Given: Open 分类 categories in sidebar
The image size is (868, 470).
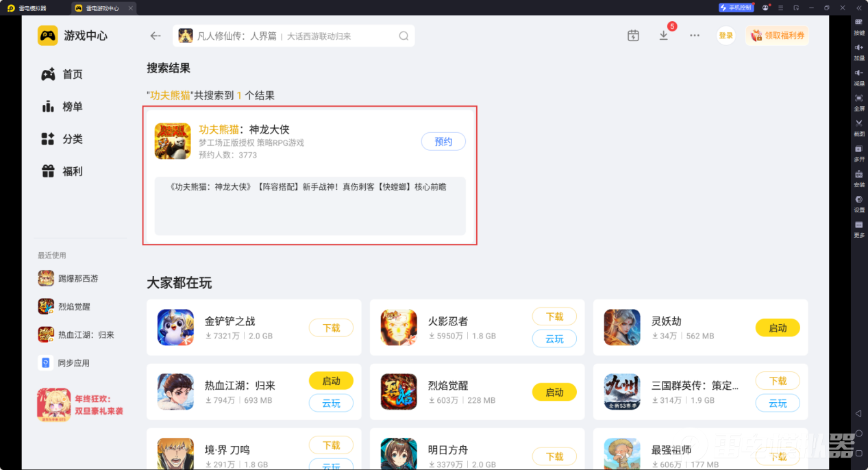Looking at the screenshot, I should click(x=62, y=139).
